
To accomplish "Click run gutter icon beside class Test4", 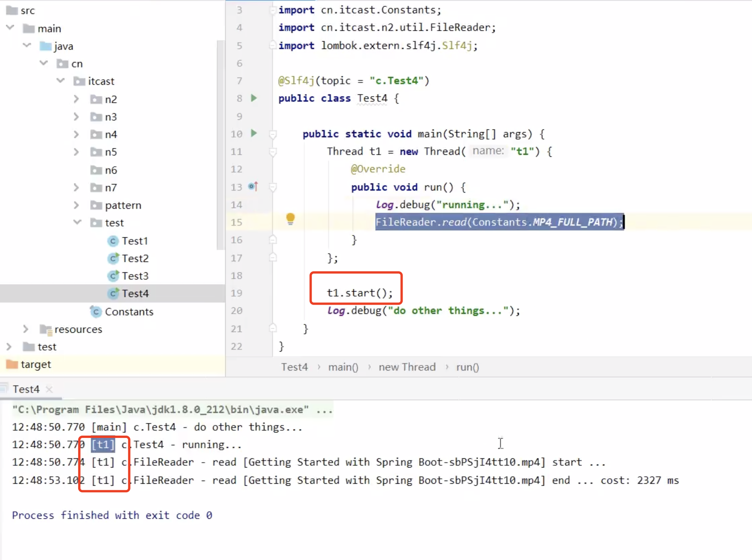I will click(x=254, y=98).
